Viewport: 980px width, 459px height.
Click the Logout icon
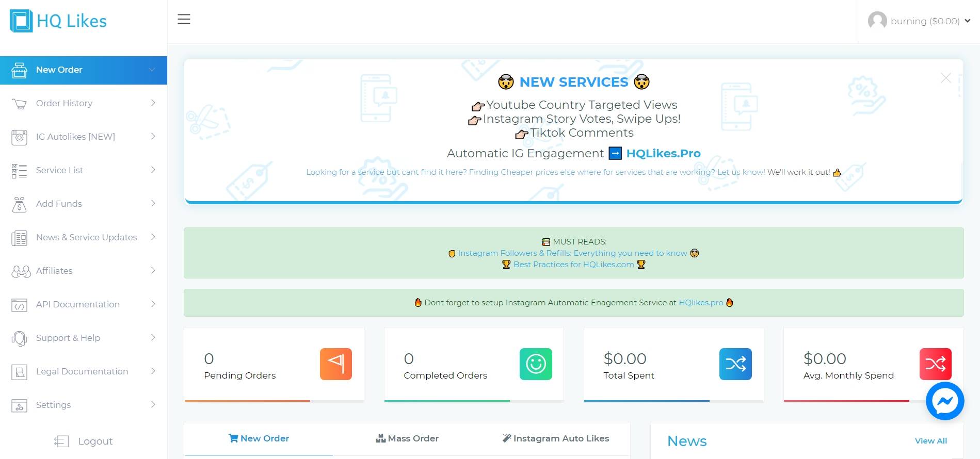[61, 441]
